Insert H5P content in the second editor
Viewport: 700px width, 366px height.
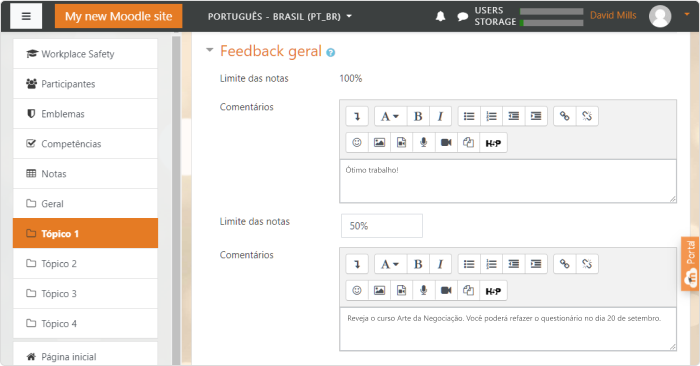(x=493, y=291)
